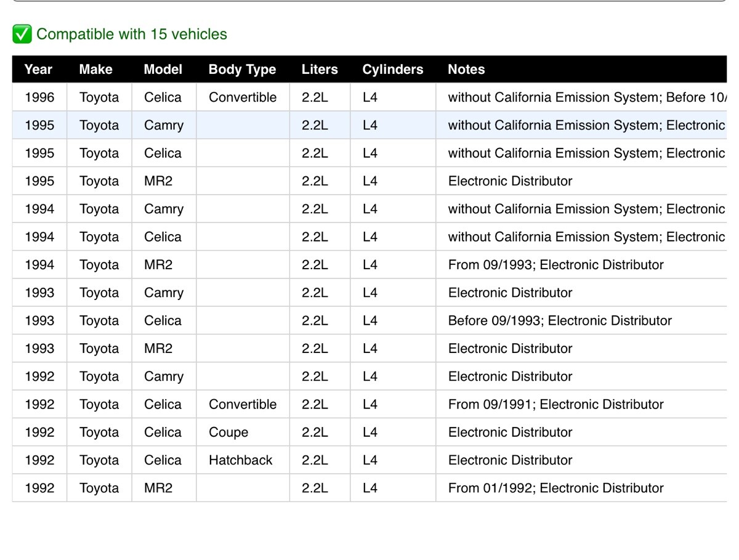The height and width of the screenshot is (560, 739).
Task: Click the 1995 Camry emission system note
Action: (588, 125)
